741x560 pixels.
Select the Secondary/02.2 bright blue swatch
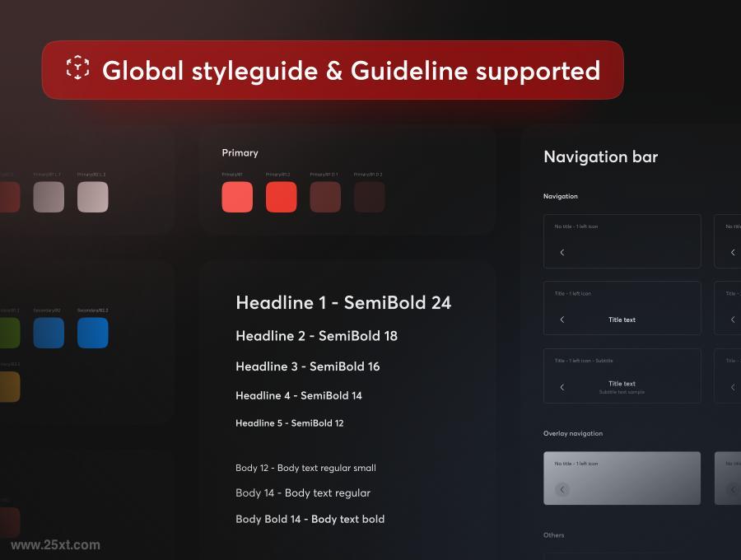pos(92,333)
